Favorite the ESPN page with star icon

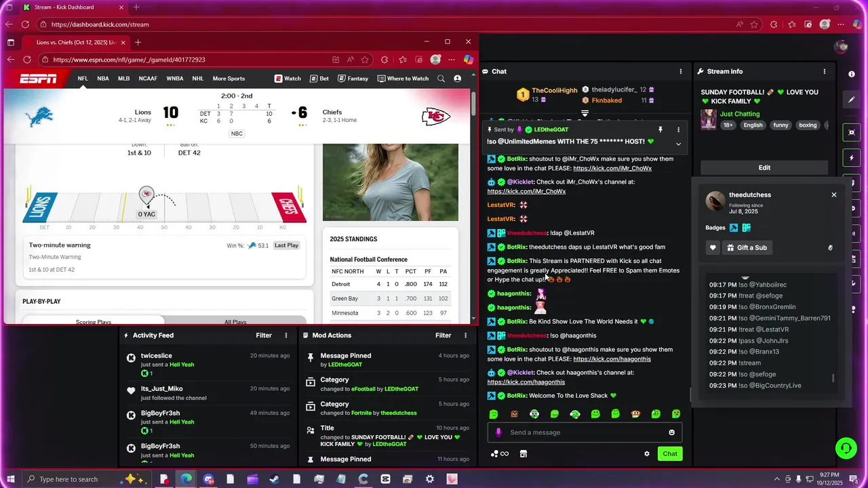click(365, 60)
